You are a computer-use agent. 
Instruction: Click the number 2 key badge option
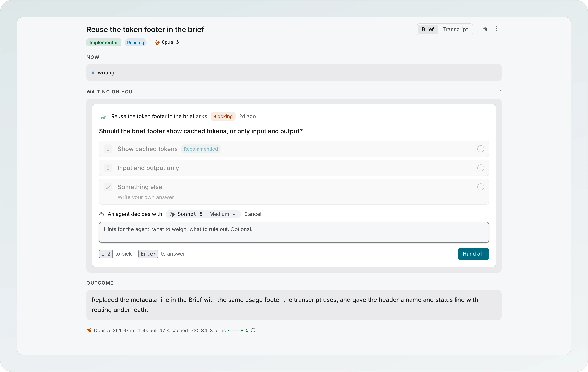(x=108, y=168)
